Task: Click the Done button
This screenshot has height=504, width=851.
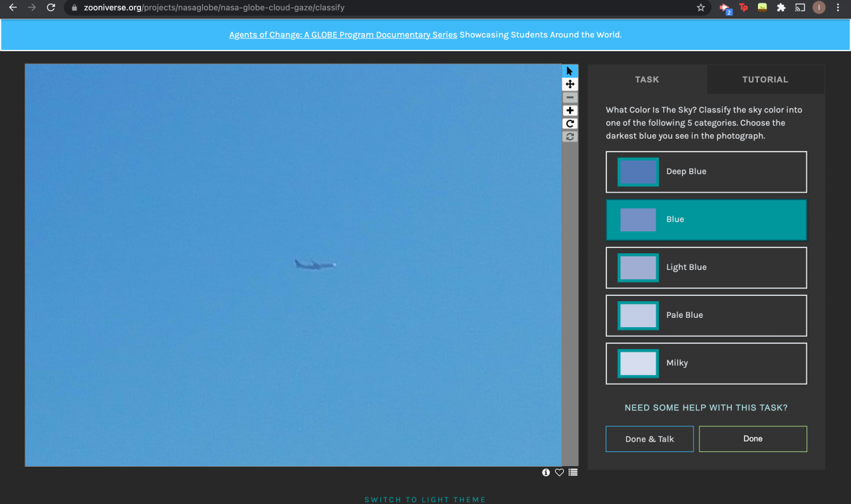Action: tap(753, 439)
